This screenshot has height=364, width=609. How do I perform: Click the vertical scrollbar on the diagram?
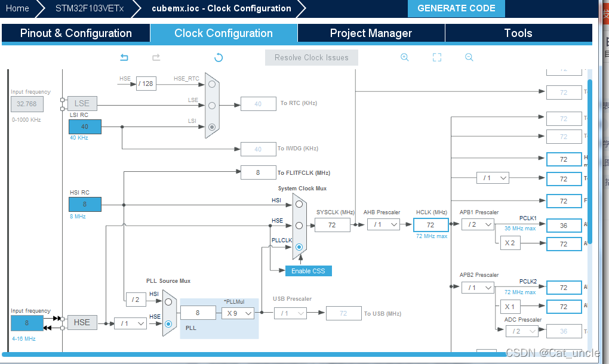click(x=589, y=161)
